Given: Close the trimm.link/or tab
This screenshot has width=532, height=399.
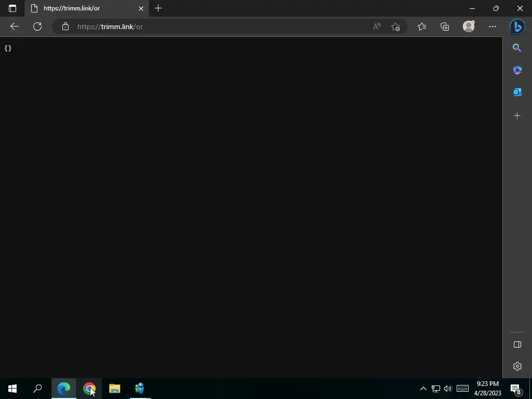Looking at the screenshot, I should [141, 8].
